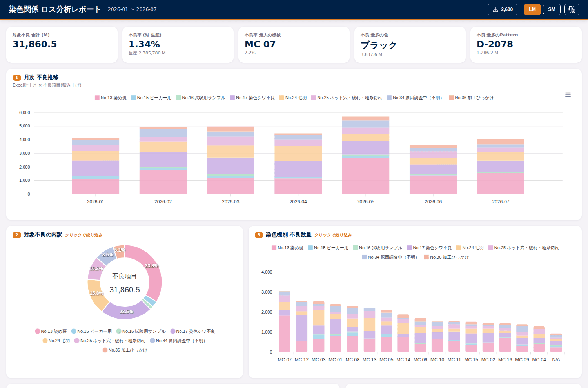This screenshot has width=588, height=388.
Task: Toggle No.24 毛羽 in the monthly chart legend
Action: click(293, 98)
